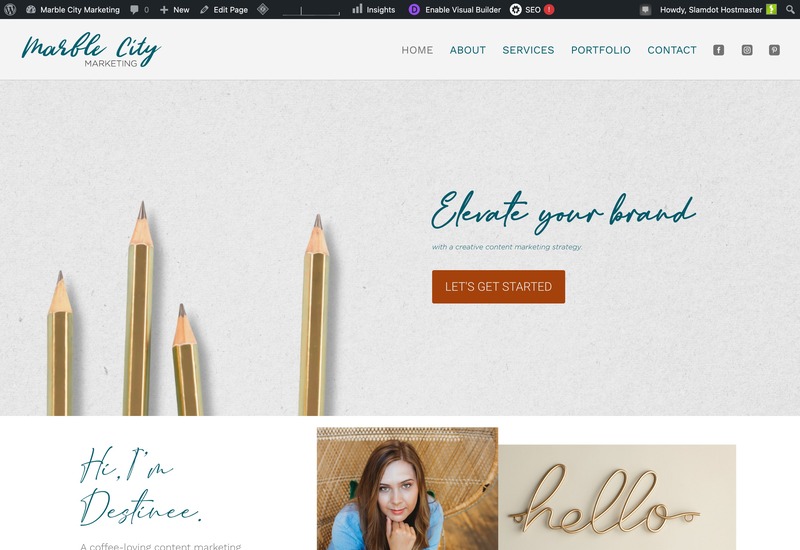The width and height of the screenshot is (800, 550).
Task: Open the Instagram social icon
Action: pos(747,50)
